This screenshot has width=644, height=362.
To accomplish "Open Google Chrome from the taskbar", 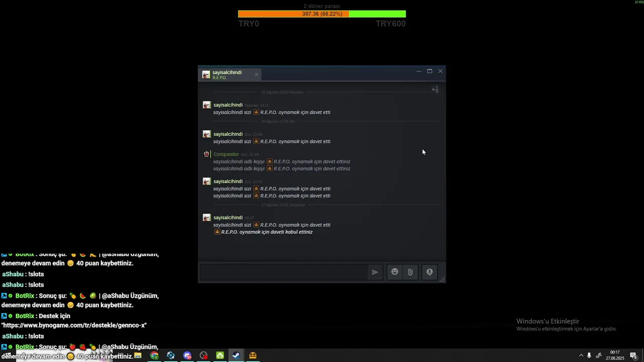I will click(154, 355).
